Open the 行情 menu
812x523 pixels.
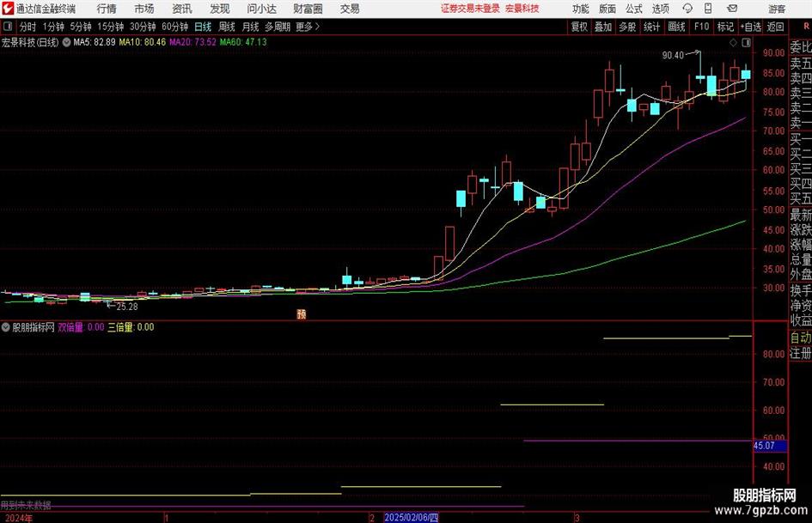pos(107,9)
